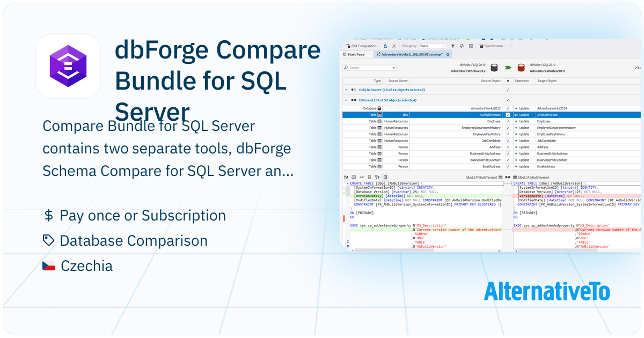Click the scroll-up arrow button below the red marker
Screen dimensions: 644x338
click(348, 241)
